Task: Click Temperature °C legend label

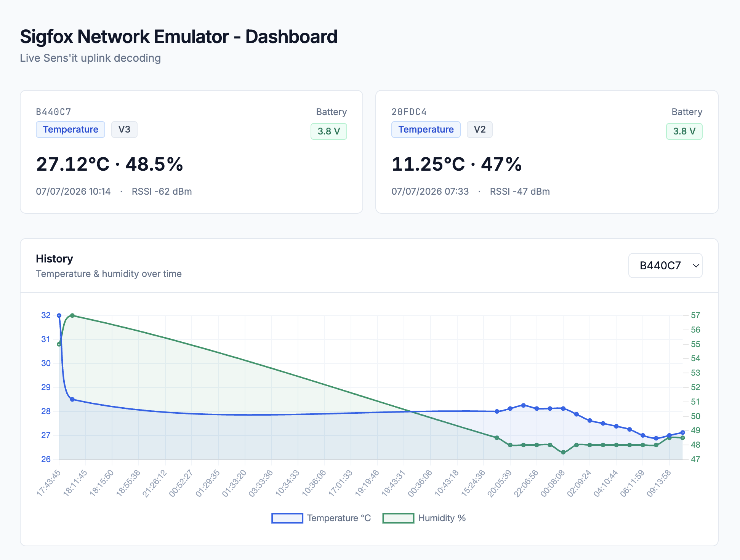Action: 339,518
